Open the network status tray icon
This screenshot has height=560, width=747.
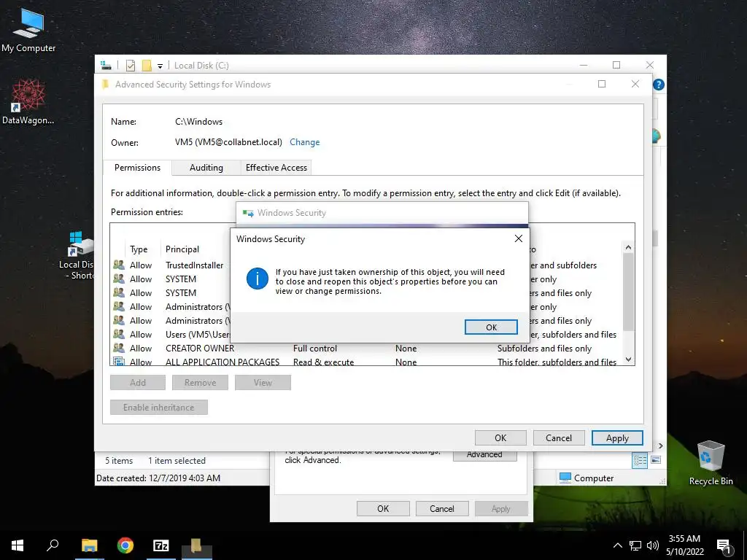[635, 545]
